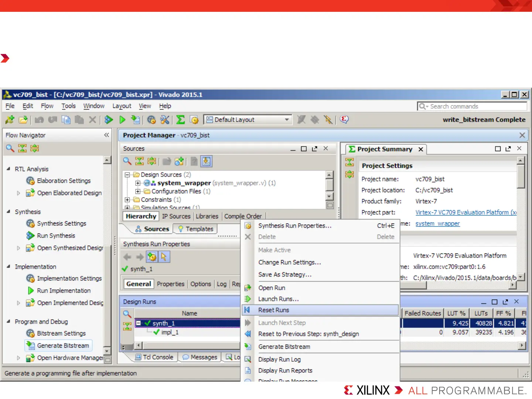Viewport: 532px width, 399px height.
Task: Click the arrow pointer icon in Synthesis Run Properties
Action: pyautogui.click(x=164, y=257)
